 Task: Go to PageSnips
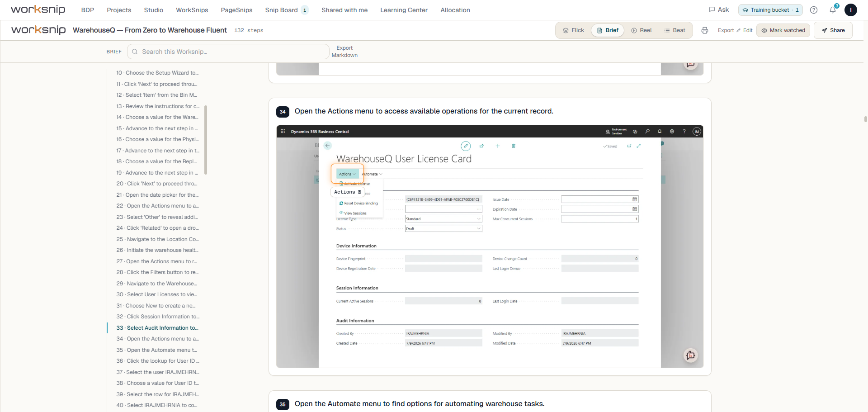pos(236,10)
